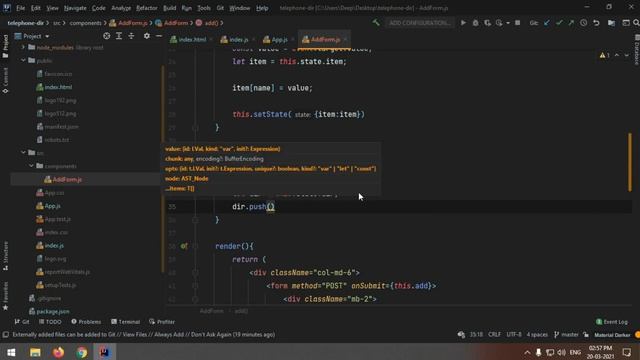The width and height of the screenshot is (640, 360).
Task: Open the Terminal tool window
Action: click(125, 322)
